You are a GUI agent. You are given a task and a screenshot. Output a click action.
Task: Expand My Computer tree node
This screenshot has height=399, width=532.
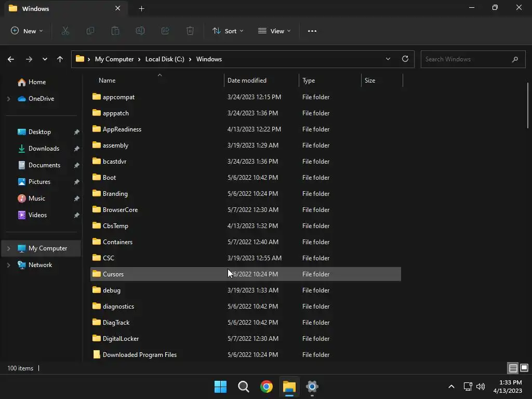(x=9, y=248)
